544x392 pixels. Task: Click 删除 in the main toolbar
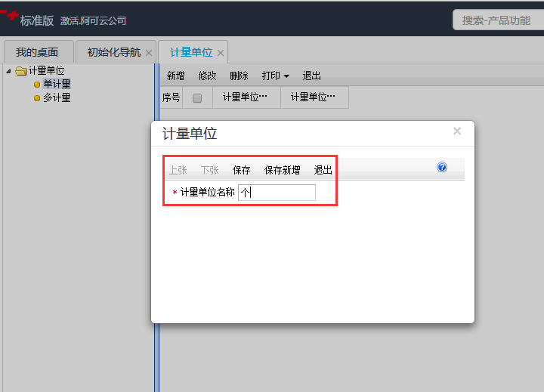point(239,76)
